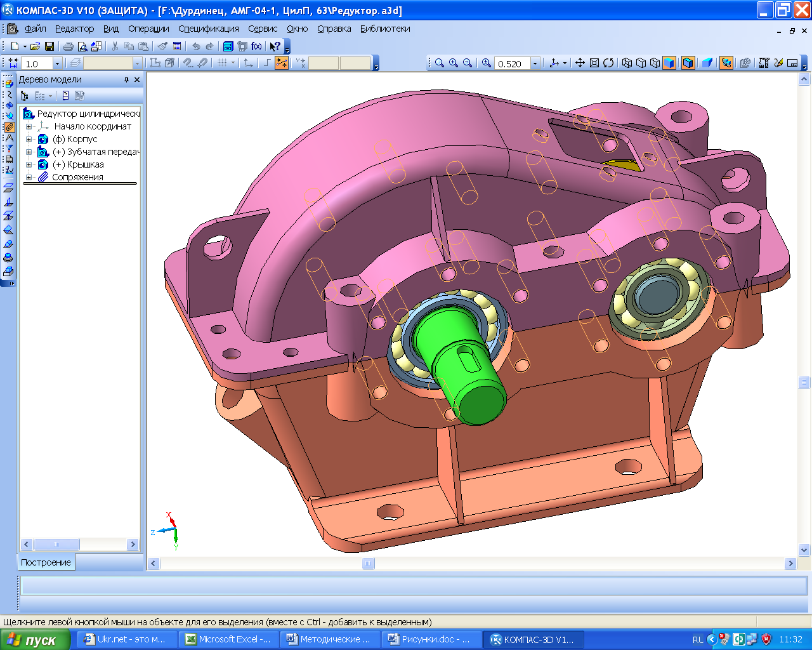This screenshot has width=812, height=650.
Task: Open the Редактор menu
Action: (x=74, y=29)
